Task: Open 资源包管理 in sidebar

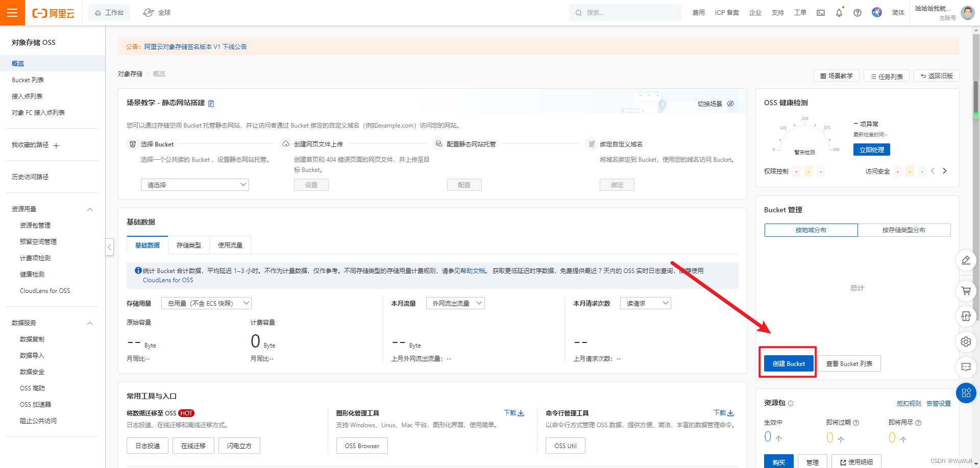Action: 35,226
